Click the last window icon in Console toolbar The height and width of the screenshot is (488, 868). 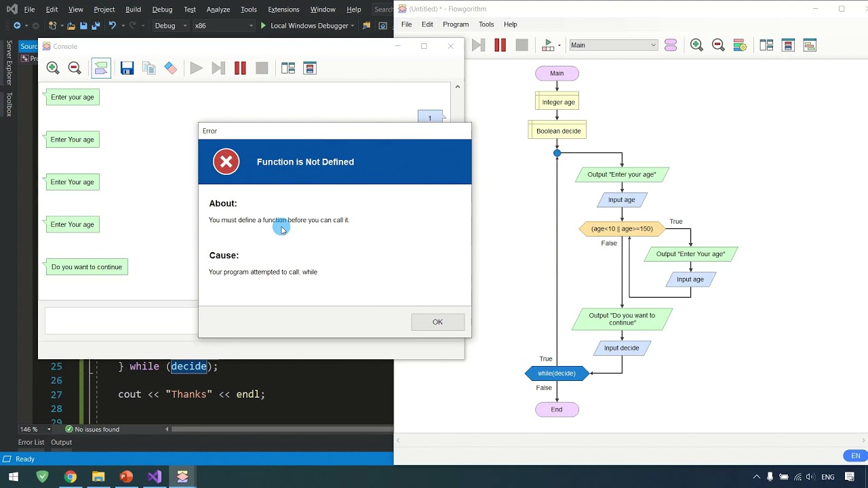click(310, 68)
